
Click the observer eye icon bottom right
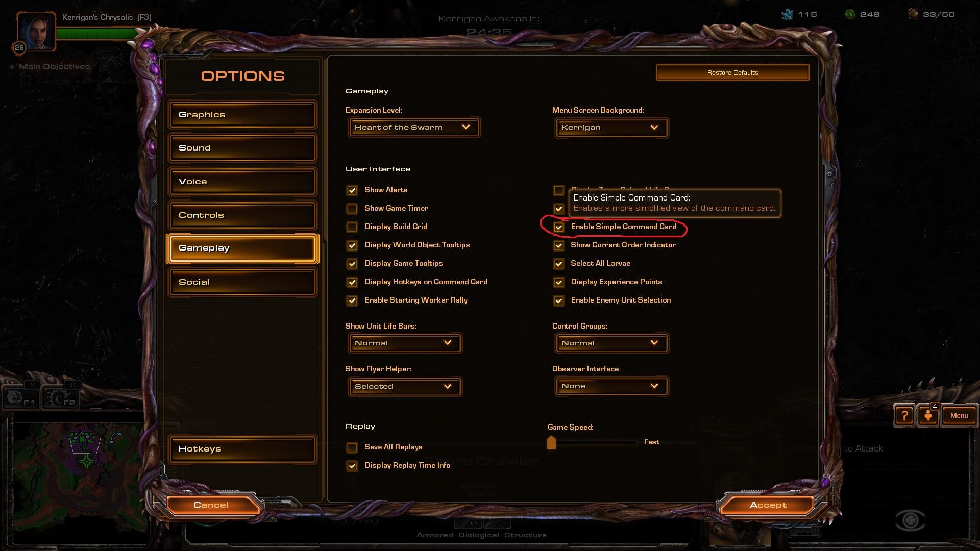point(910,519)
